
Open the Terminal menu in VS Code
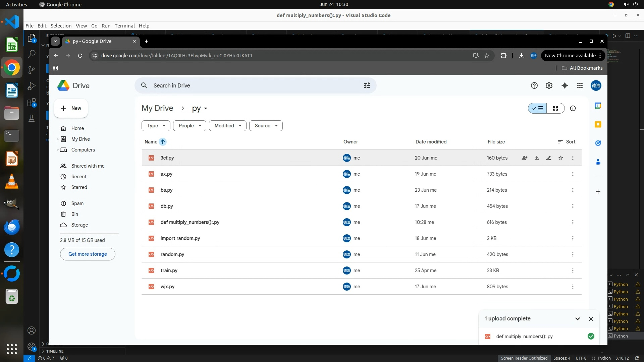coord(124,26)
